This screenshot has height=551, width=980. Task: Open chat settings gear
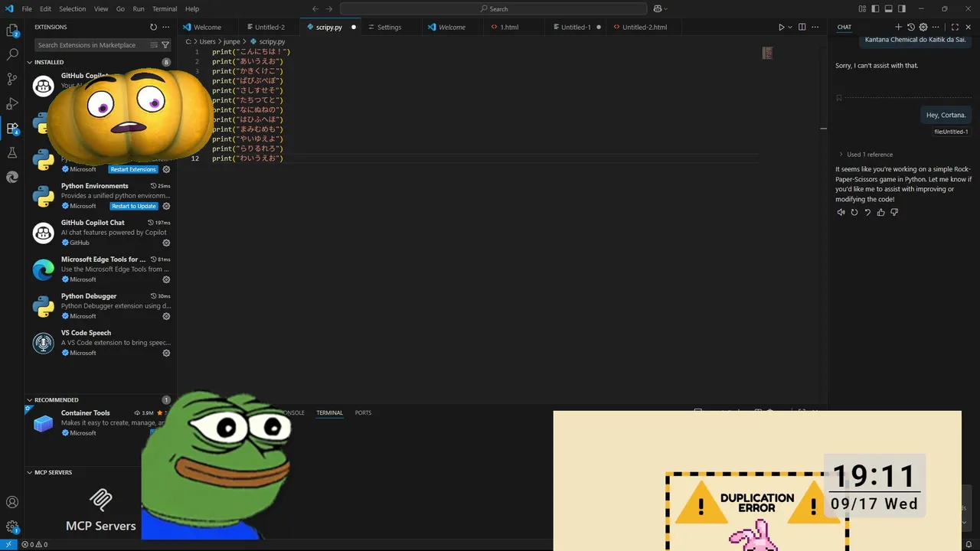coord(923,27)
